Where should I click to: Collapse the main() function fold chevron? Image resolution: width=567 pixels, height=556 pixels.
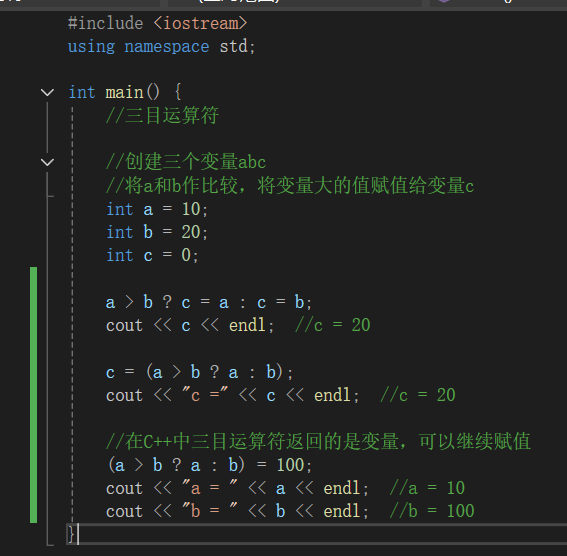click(47, 93)
